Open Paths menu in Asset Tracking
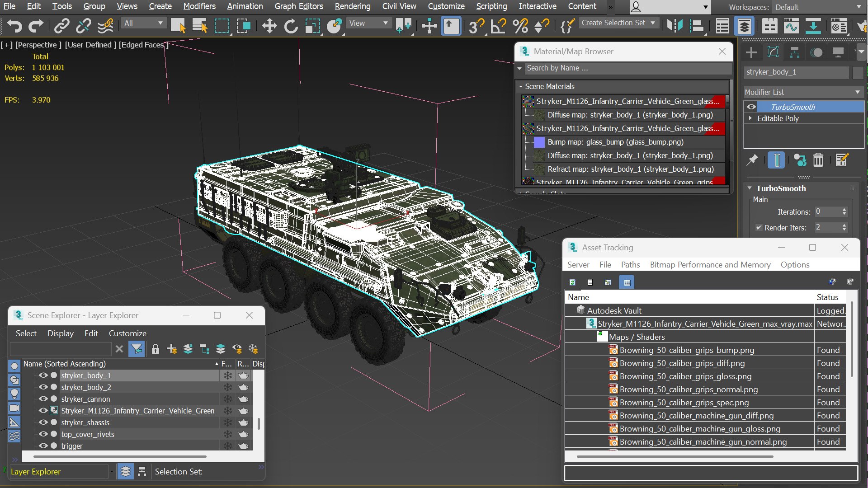868x488 pixels. 630,265
